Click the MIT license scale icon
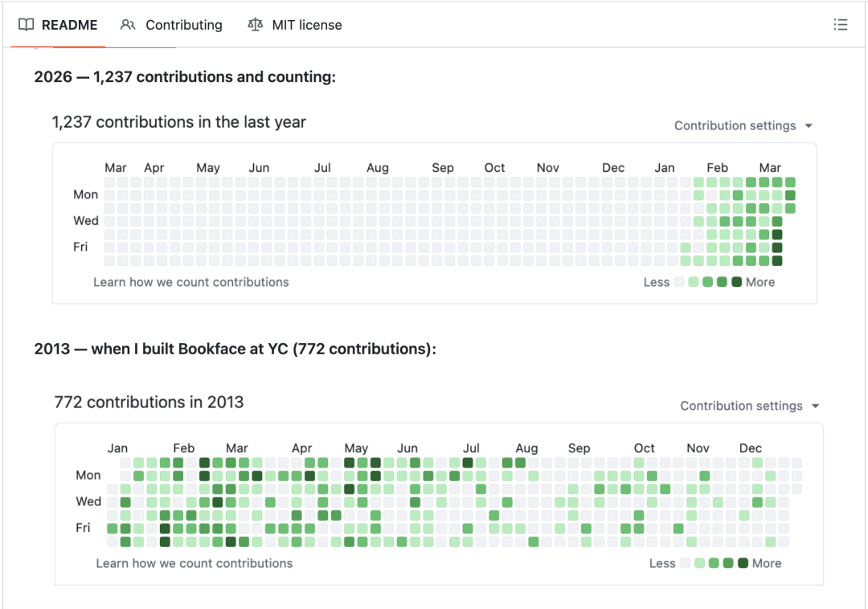The height and width of the screenshot is (609, 868). click(x=256, y=25)
